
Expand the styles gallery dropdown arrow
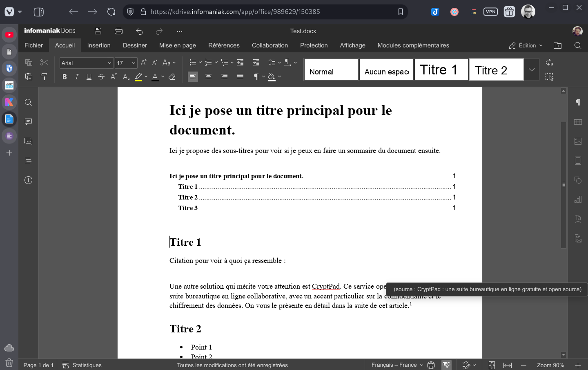click(x=531, y=70)
